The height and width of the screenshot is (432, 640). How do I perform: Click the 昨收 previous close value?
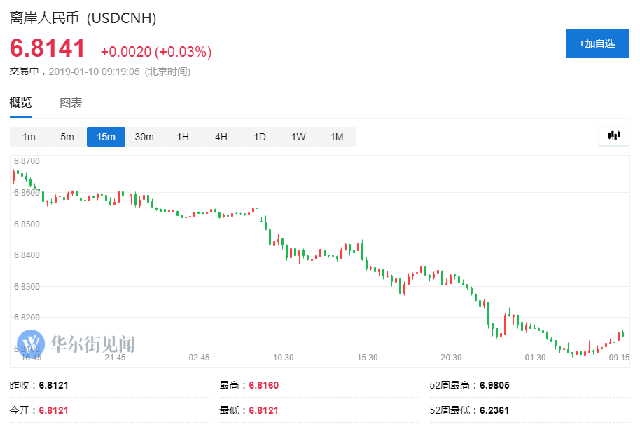click(55, 384)
